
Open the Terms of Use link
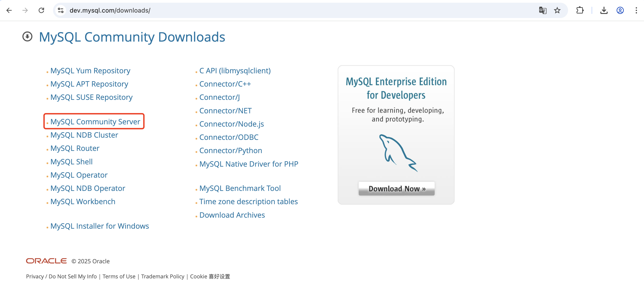(x=119, y=277)
